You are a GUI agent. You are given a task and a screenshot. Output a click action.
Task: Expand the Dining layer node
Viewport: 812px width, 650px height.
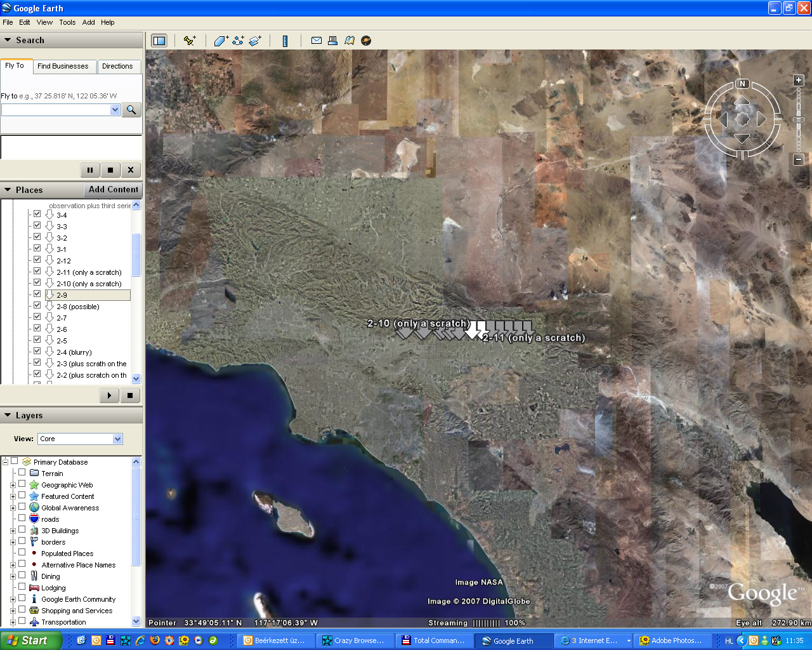[x=13, y=576]
